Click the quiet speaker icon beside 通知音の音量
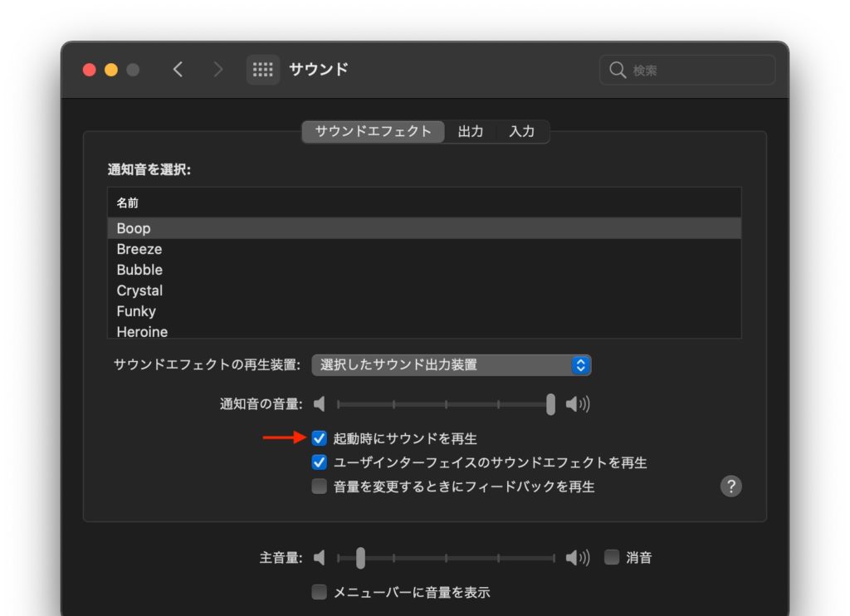Viewport: 850px width, 616px height. point(320,404)
